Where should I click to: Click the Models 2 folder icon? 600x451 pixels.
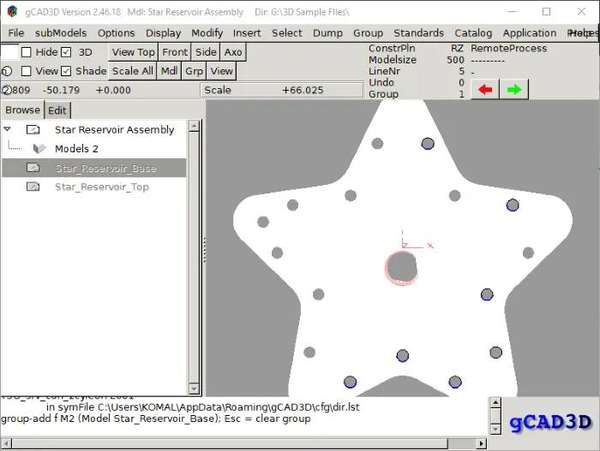[39, 148]
